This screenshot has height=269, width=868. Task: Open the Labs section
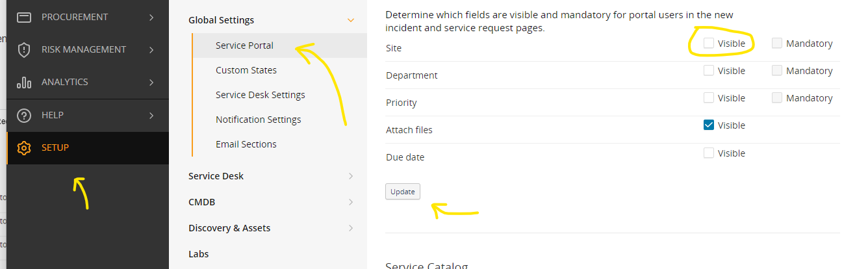[x=198, y=254]
